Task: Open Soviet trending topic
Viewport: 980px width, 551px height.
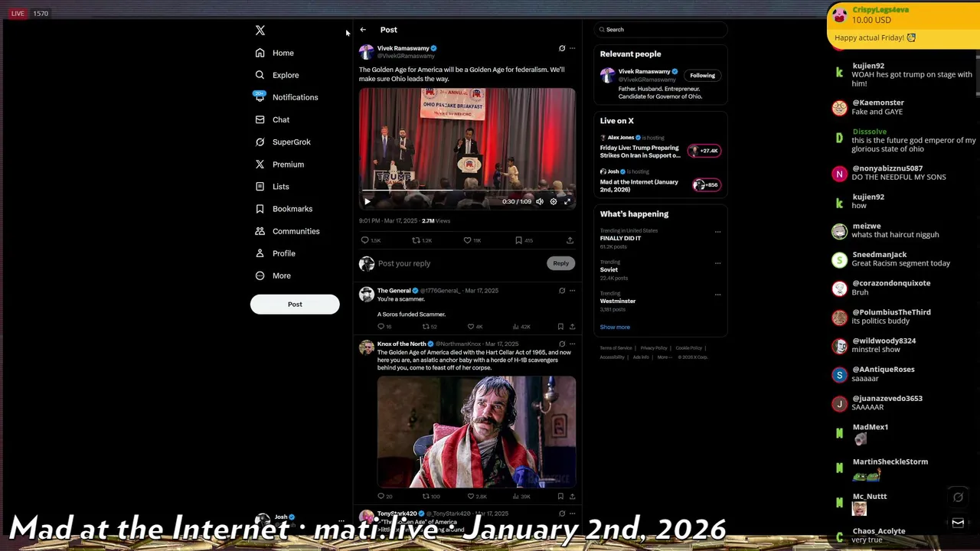Action: click(609, 270)
